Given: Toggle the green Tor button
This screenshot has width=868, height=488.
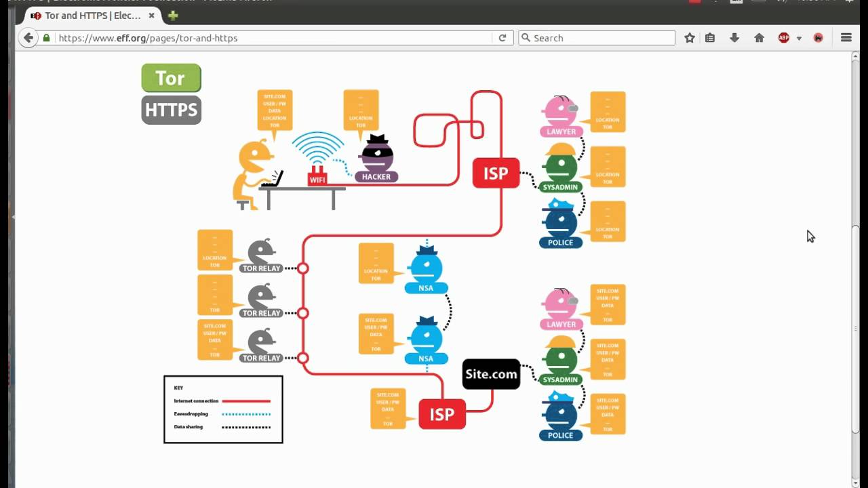Looking at the screenshot, I should (x=171, y=78).
